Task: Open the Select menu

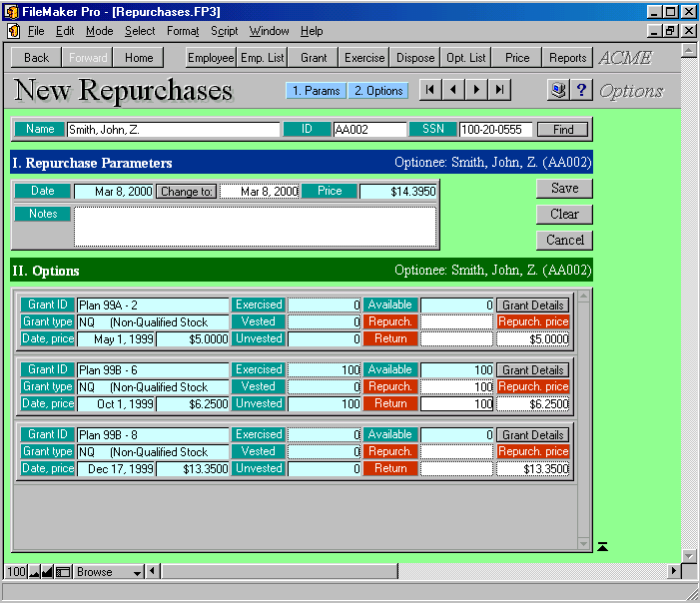Action: coord(140,31)
